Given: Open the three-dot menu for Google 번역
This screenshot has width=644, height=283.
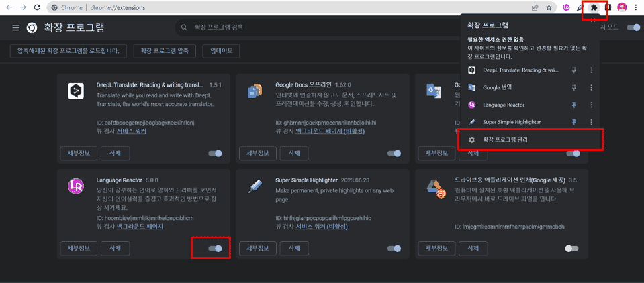Looking at the screenshot, I should point(591,87).
